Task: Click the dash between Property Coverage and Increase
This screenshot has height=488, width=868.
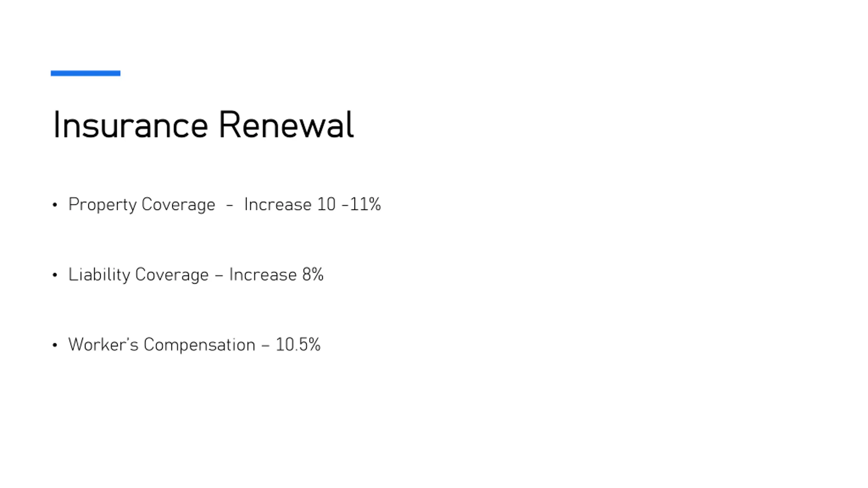Action: pyautogui.click(x=230, y=205)
